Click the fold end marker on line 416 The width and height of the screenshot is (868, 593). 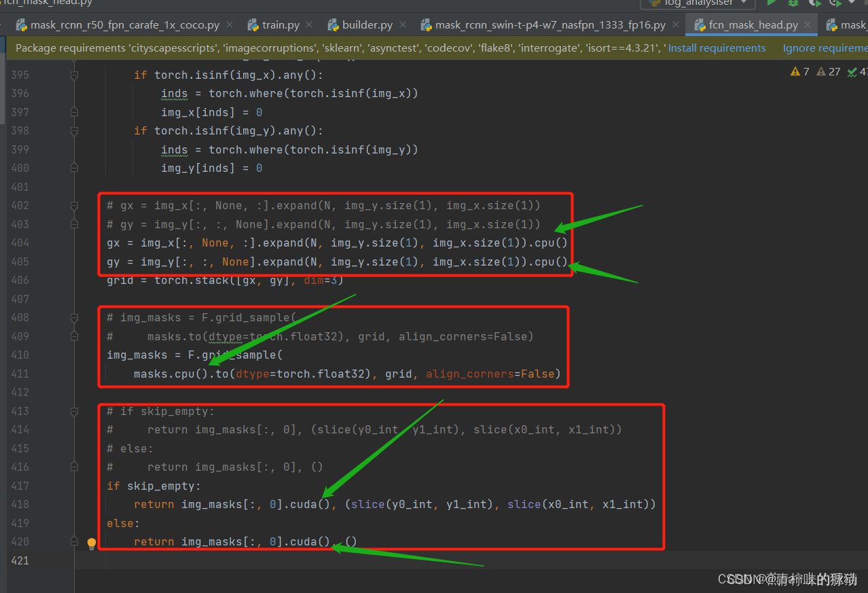pos(75,467)
